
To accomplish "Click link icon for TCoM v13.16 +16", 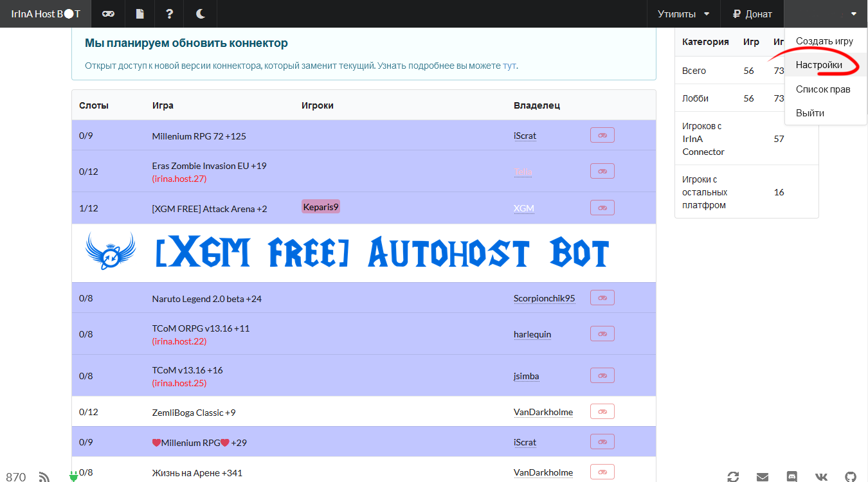I will [602, 375].
